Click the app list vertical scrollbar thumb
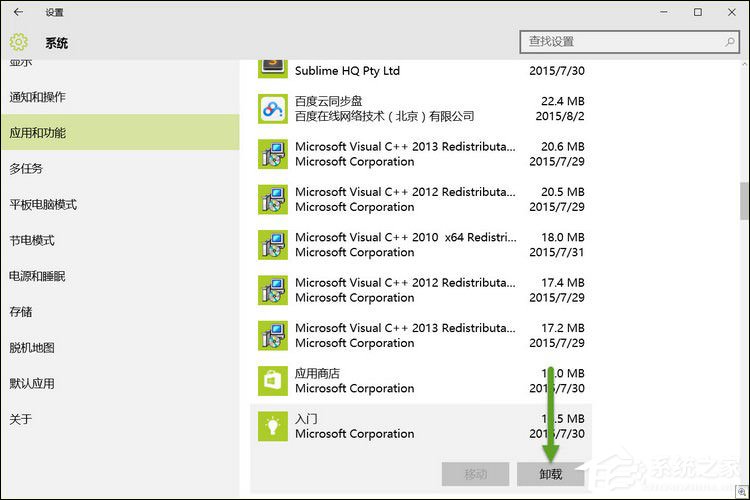Image resolution: width=750 pixels, height=500 pixels. (x=744, y=200)
